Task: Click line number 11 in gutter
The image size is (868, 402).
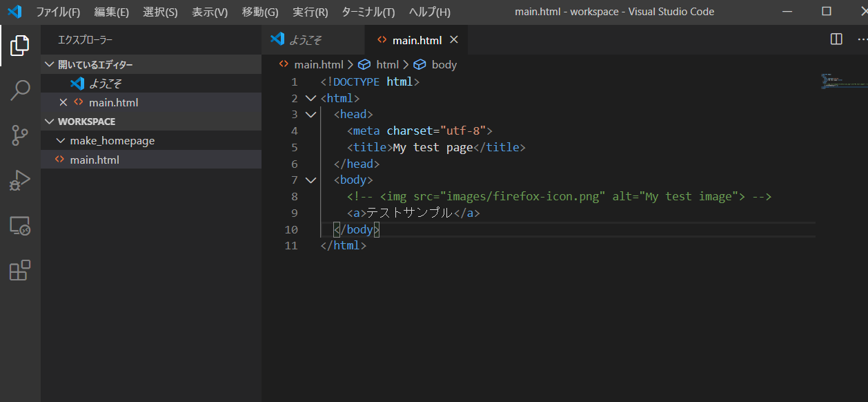Action: (x=291, y=246)
